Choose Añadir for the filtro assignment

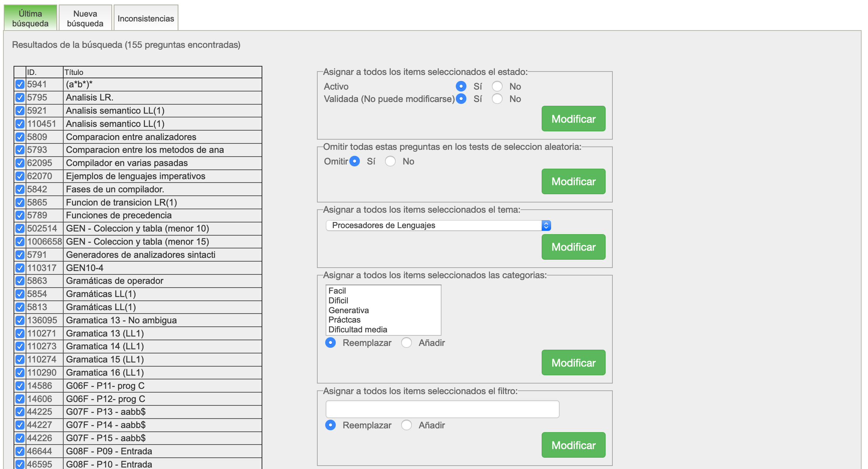[x=406, y=425]
